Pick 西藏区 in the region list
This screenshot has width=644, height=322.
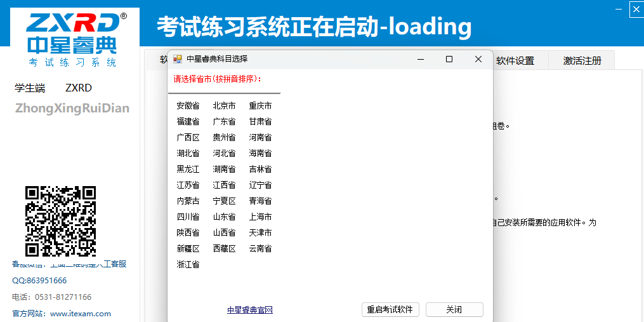pyautogui.click(x=224, y=249)
